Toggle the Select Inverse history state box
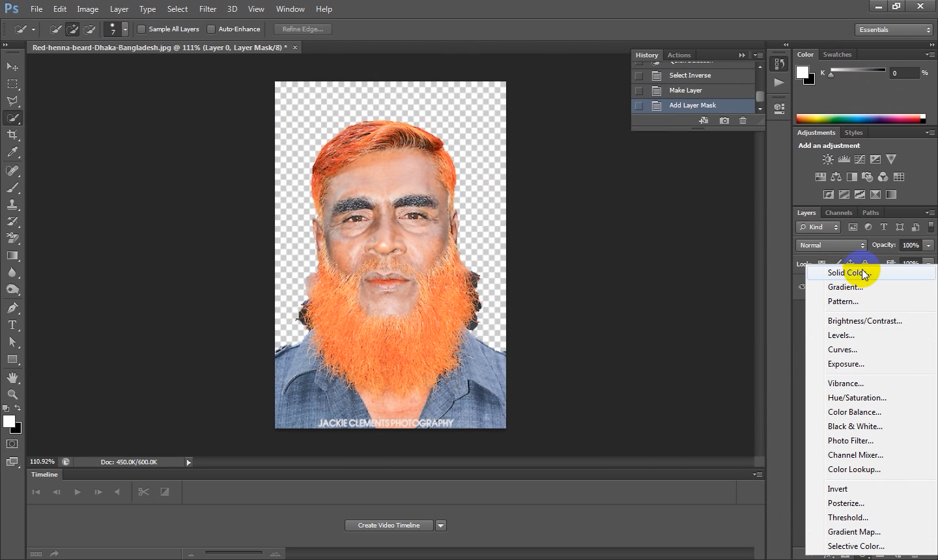The width and height of the screenshot is (938, 560). (639, 76)
